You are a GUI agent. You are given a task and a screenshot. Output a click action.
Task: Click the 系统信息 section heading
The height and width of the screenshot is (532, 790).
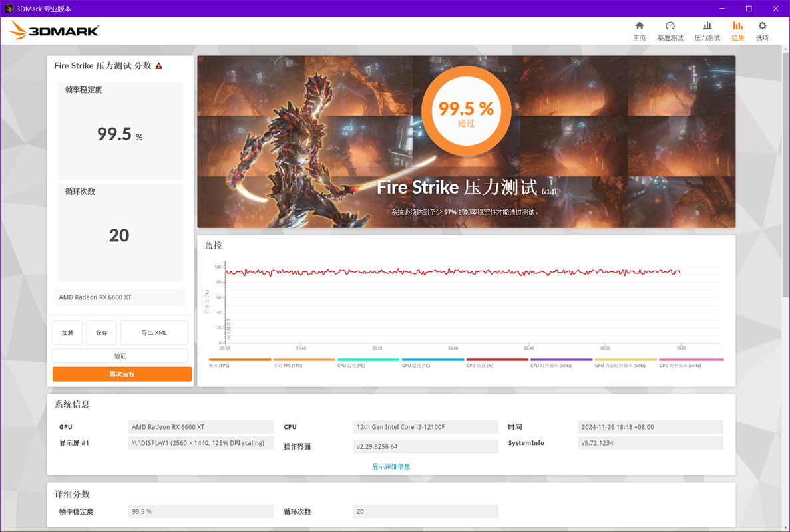click(72, 404)
